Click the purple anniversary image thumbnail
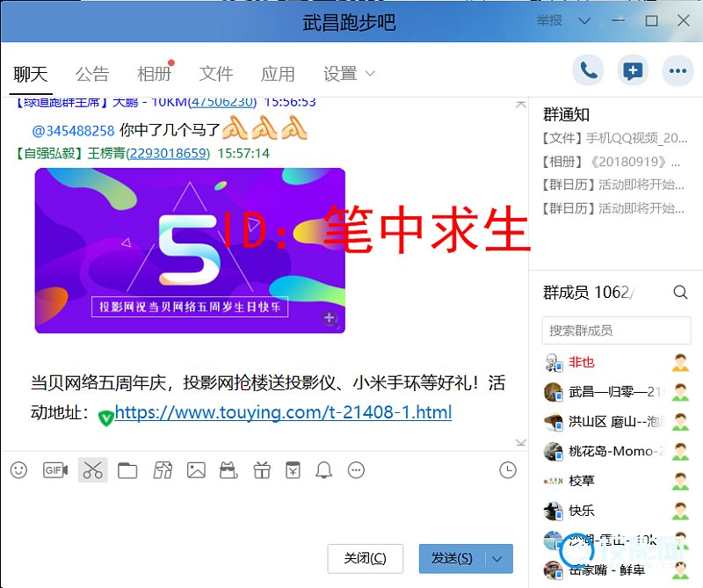The height and width of the screenshot is (588, 703). coord(190,250)
